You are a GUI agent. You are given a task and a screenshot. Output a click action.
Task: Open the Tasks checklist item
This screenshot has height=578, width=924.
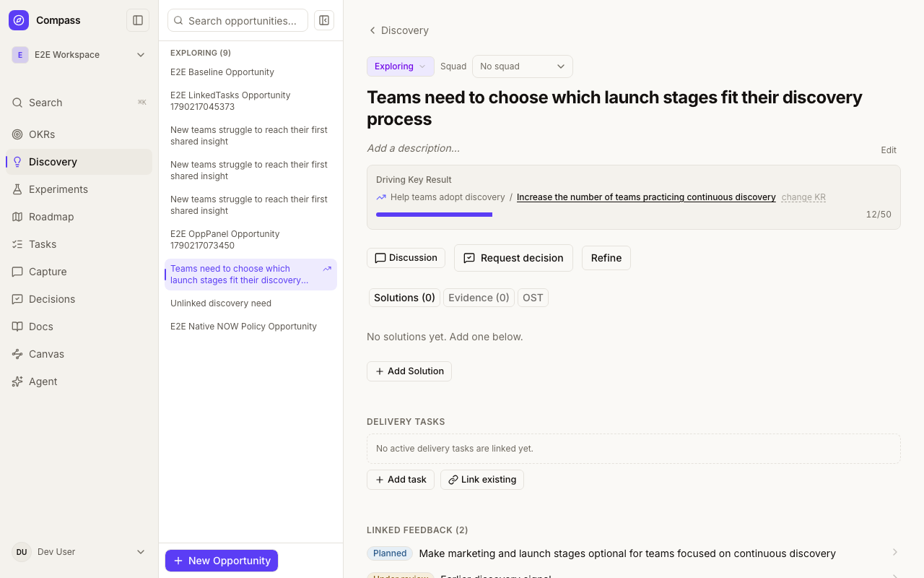(x=79, y=244)
